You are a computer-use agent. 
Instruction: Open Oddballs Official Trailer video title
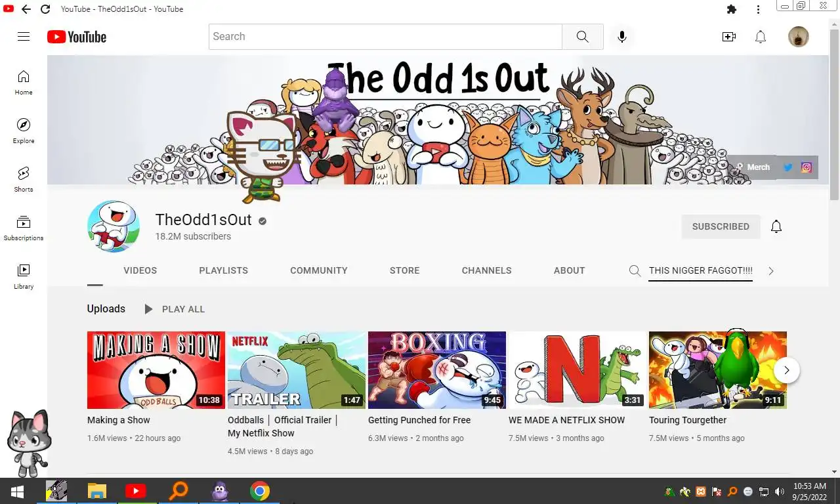(283, 427)
